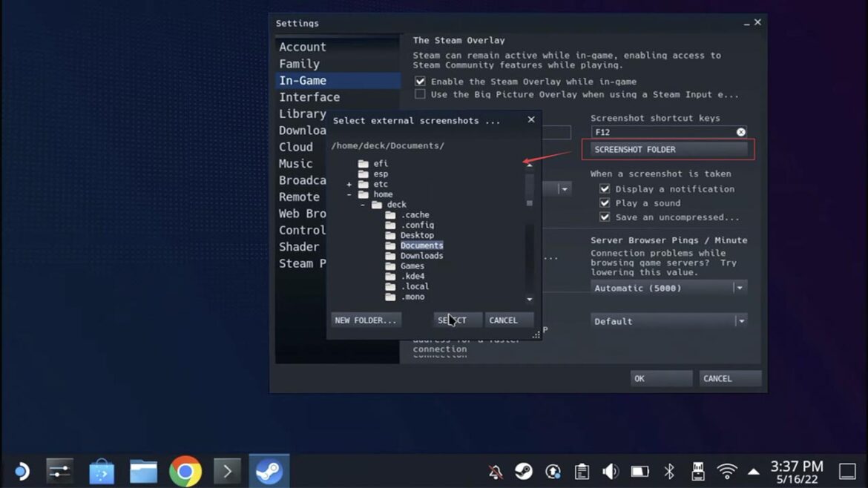Select the efi folder

[381, 163]
